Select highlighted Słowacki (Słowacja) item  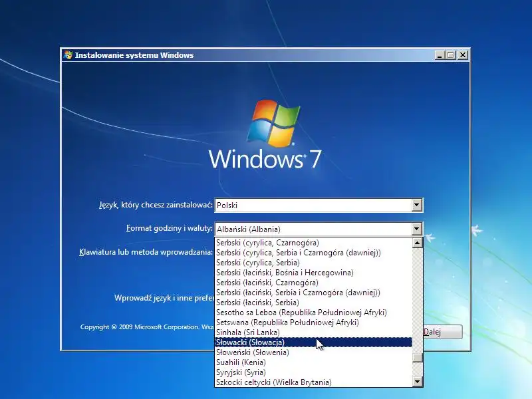tap(314, 342)
